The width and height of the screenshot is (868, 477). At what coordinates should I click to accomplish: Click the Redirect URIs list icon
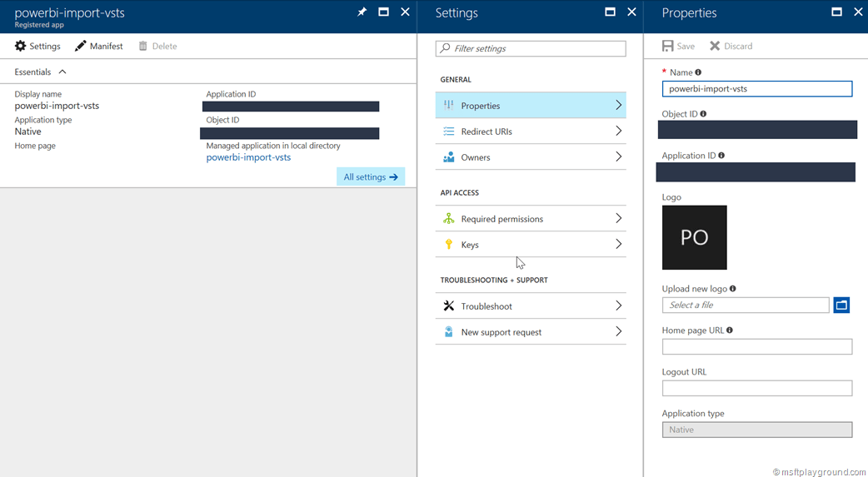[449, 132]
